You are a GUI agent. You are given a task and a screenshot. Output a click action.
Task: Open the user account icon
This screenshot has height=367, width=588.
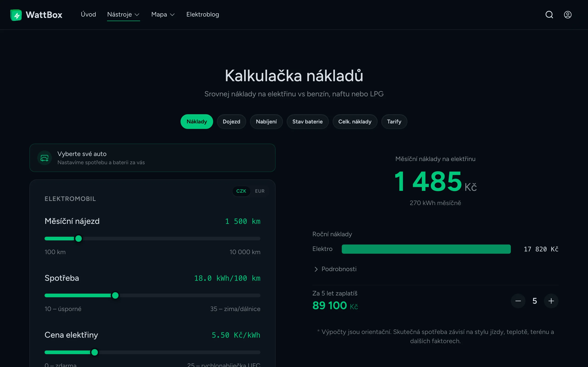pyautogui.click(x=568, y=14)
